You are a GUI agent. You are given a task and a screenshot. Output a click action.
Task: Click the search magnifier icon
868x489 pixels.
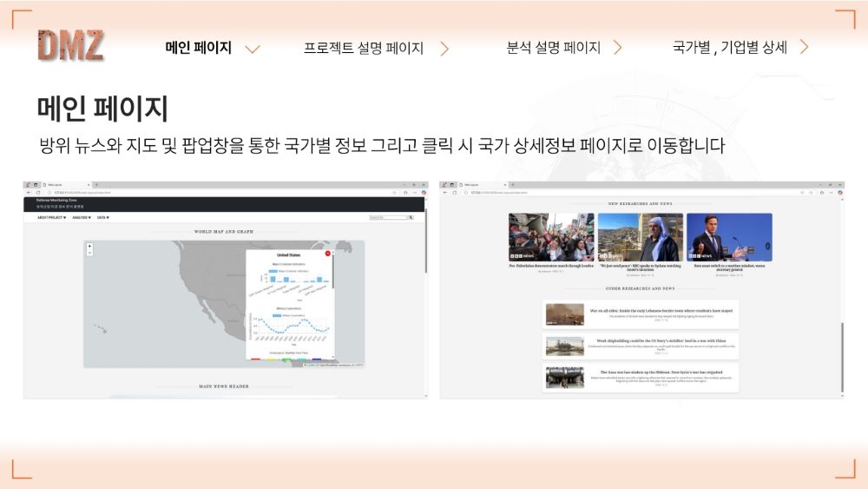click(411, 218)
